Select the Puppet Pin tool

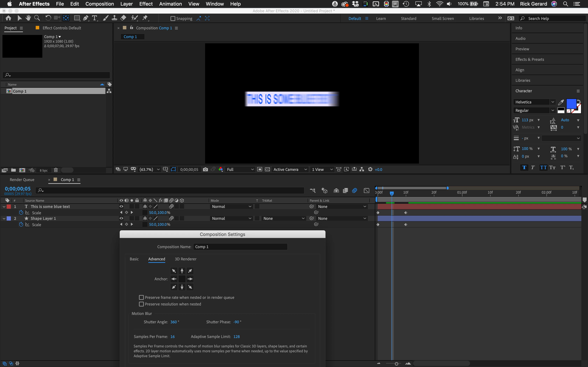(x=145, y=18)
